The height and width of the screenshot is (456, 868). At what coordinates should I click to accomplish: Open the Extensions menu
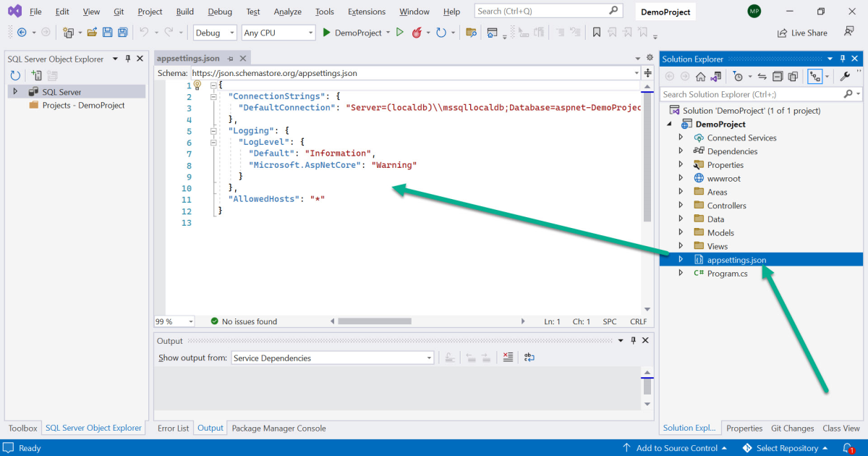point(367,12)
